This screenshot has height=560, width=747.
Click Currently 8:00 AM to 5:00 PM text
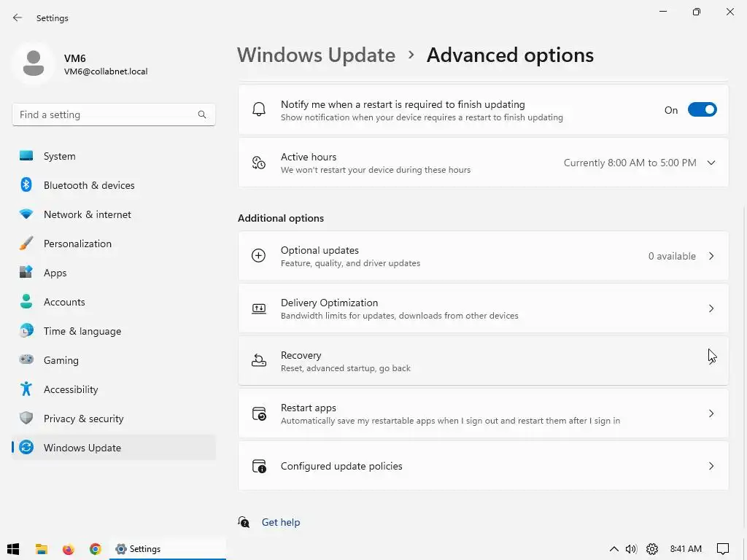[630, 163]
